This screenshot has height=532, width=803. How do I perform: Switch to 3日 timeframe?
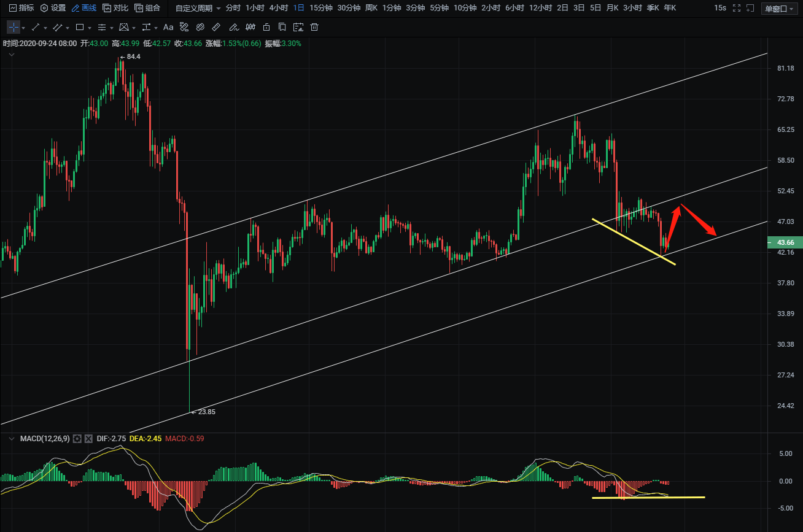point(579,8)
